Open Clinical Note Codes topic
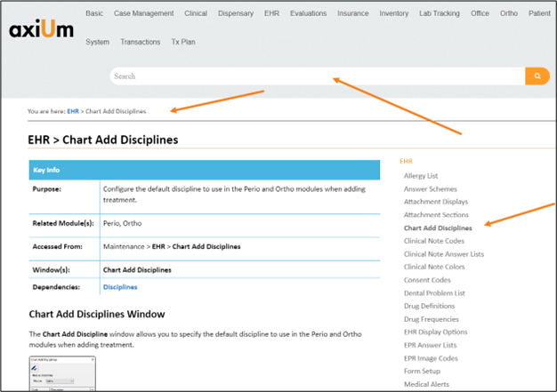The image size is (557, 392). pyautogui.click(x=434, y=241)
